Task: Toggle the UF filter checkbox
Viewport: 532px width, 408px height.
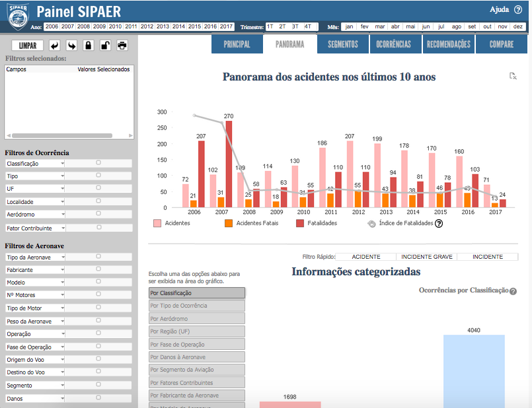Action: pos(98,188)
